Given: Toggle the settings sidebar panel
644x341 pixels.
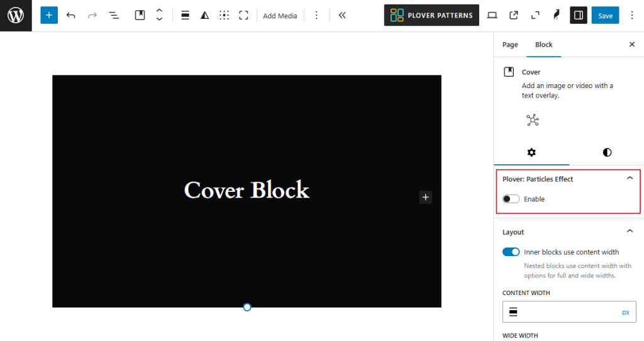Looking at the screenshot, I should coord(578,15).
